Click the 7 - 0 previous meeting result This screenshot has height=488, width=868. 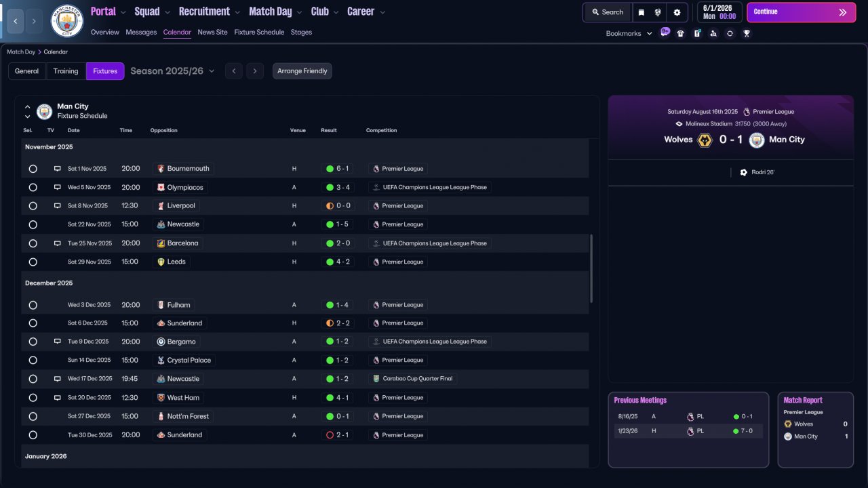743,431
